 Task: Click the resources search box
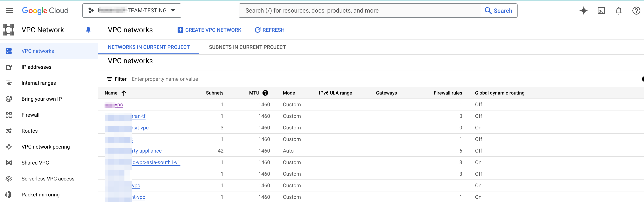point(359,11)
